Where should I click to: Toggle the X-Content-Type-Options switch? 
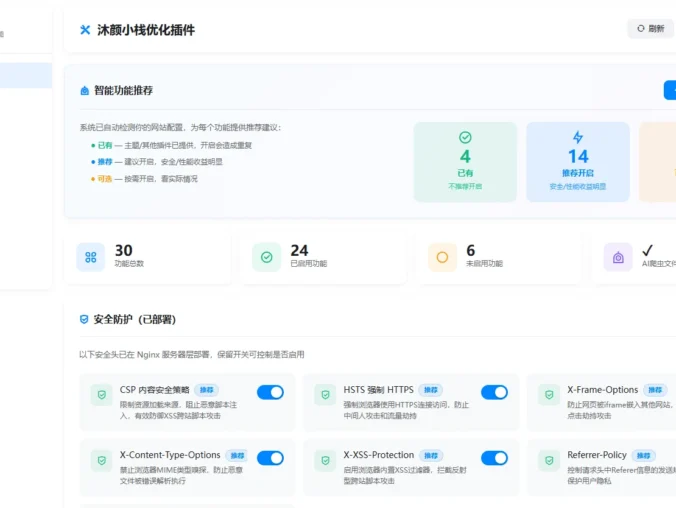coord(270,458)
